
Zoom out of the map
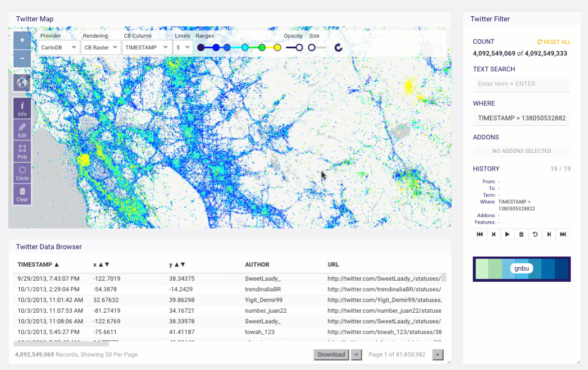(22, 58)
